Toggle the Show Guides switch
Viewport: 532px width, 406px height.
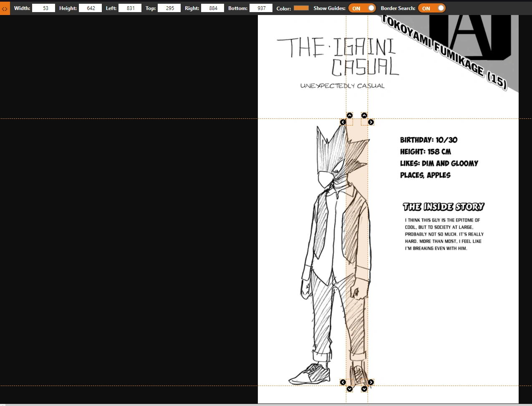362,8
